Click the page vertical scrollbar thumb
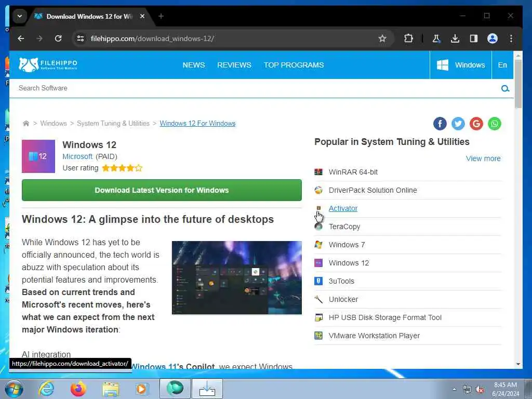The height and width of the screenshot is (399, 532). click(518, 84)
